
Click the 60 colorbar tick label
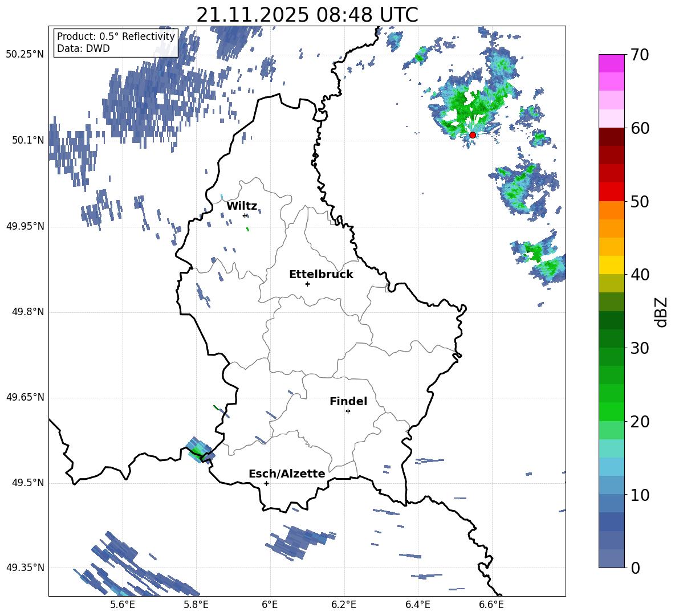point(640,128)
